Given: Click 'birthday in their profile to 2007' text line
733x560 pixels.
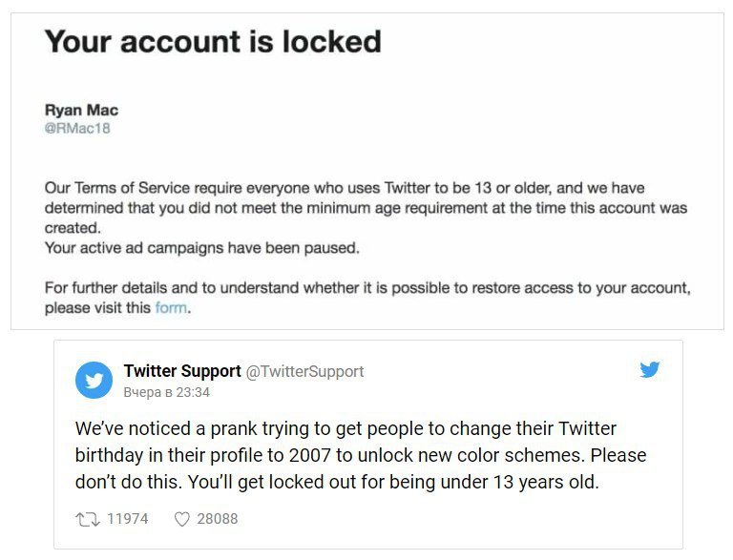Looking at the screenshot, I should click(x=203, y=455).
